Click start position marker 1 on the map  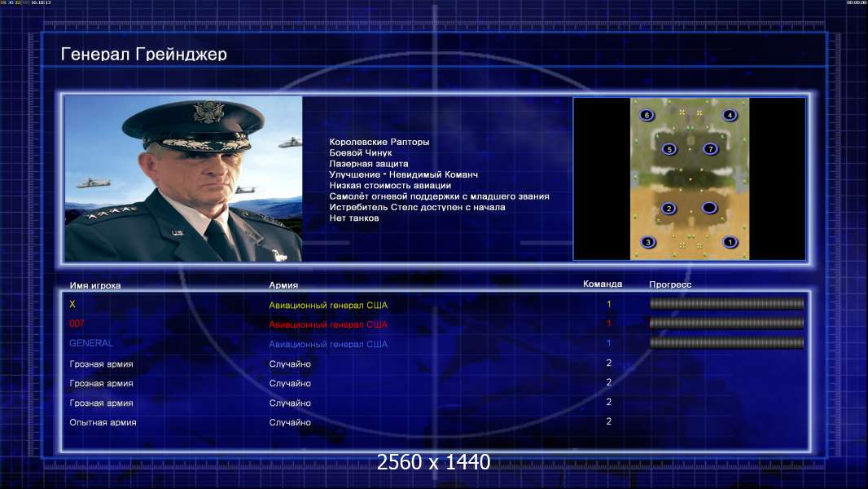tap(730, 242)
